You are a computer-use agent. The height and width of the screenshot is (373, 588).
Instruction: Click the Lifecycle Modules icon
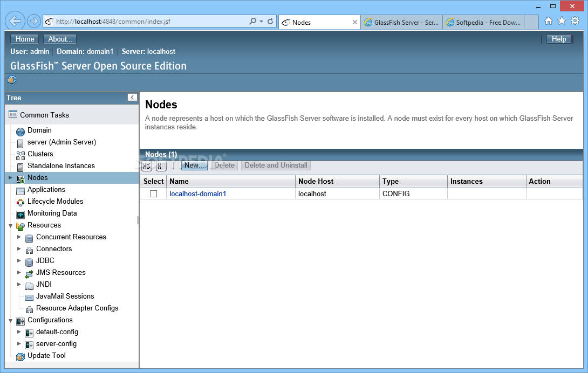coord(20,203)
